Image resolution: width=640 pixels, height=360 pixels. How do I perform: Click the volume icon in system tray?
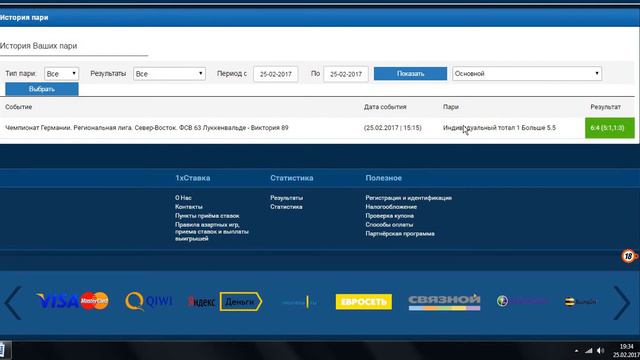click(x=600, y=351)
